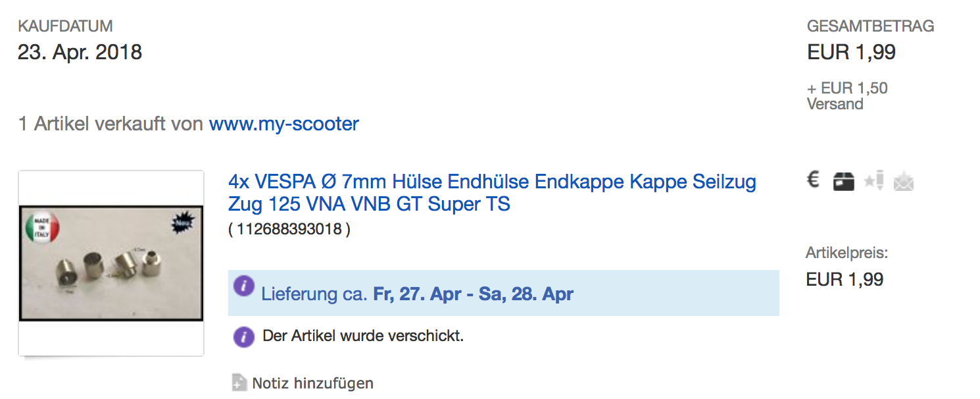Click the Euro payment status icon
This screenshot has width=980, height=399.
[814, 180]
